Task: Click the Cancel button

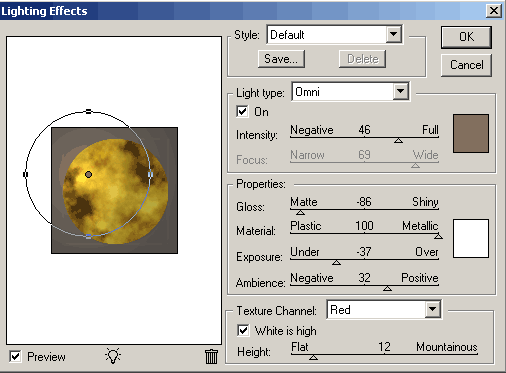Action: [x=466, y=65]
